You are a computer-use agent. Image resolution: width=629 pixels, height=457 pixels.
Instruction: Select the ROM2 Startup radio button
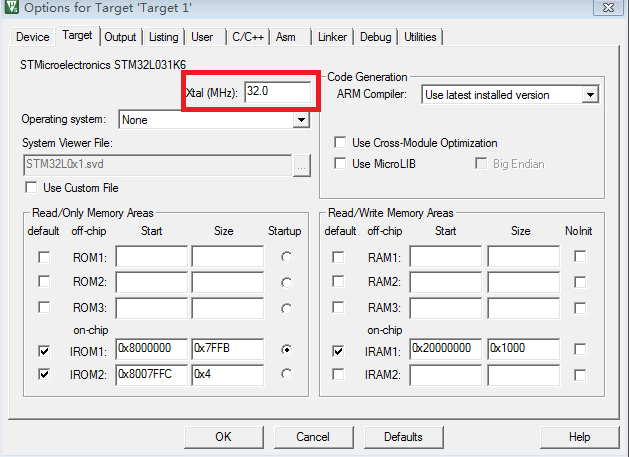286,283
